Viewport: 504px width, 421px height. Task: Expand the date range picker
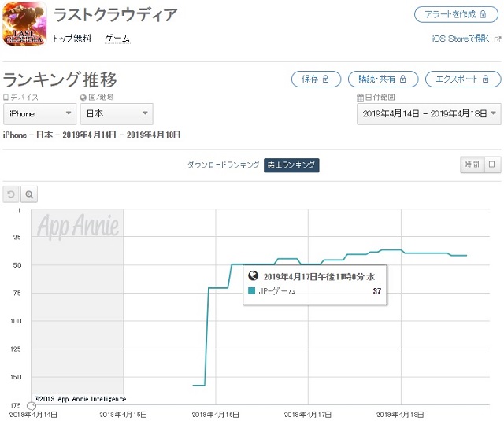(428, 114)
